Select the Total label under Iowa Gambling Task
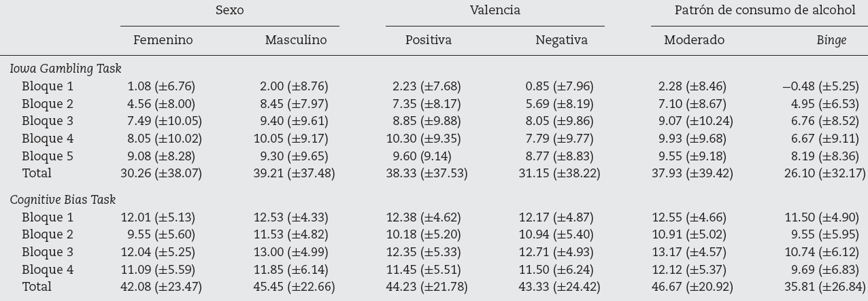 [x=37, y=173]
